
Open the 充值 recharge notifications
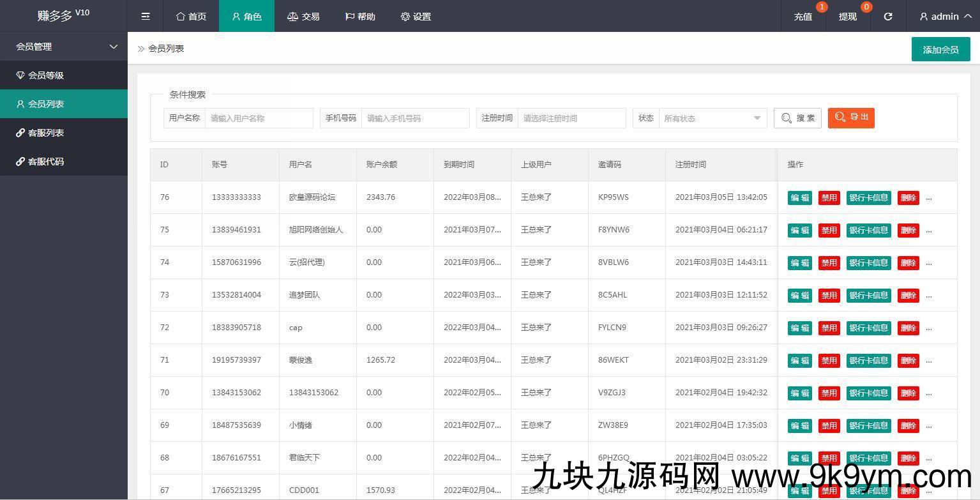tap(803, 17)
